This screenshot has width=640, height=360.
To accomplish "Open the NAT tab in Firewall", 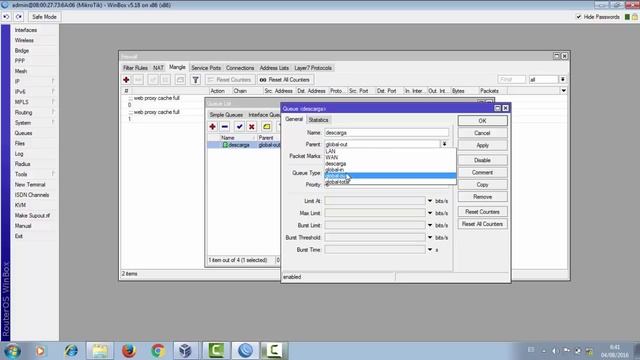I will coord(158,68).
